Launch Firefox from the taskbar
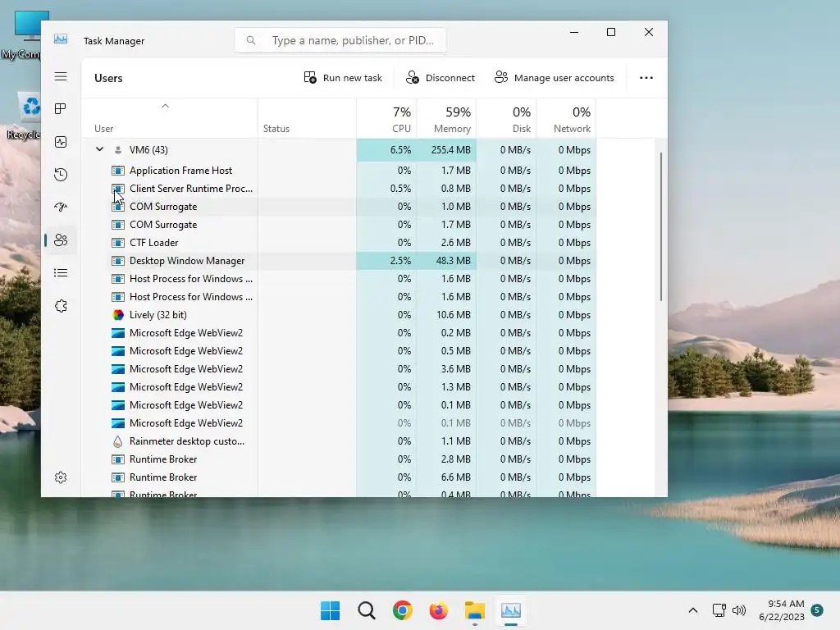 (438, 610)
